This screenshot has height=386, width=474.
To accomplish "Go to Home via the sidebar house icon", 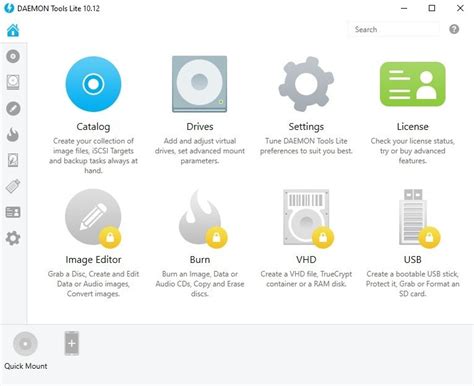I will (13, 30).
